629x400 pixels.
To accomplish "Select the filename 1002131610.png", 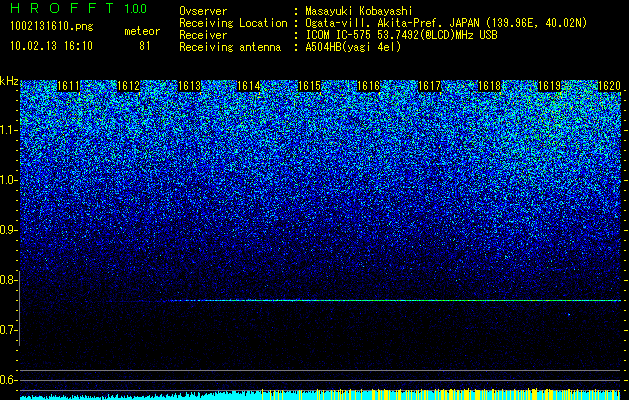I will coord(51,27).
